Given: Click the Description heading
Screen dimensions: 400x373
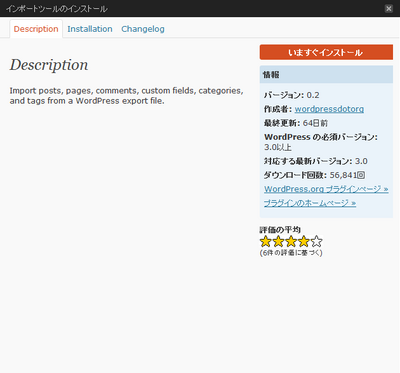Looking at the screenshot, I should pos(49,65).
